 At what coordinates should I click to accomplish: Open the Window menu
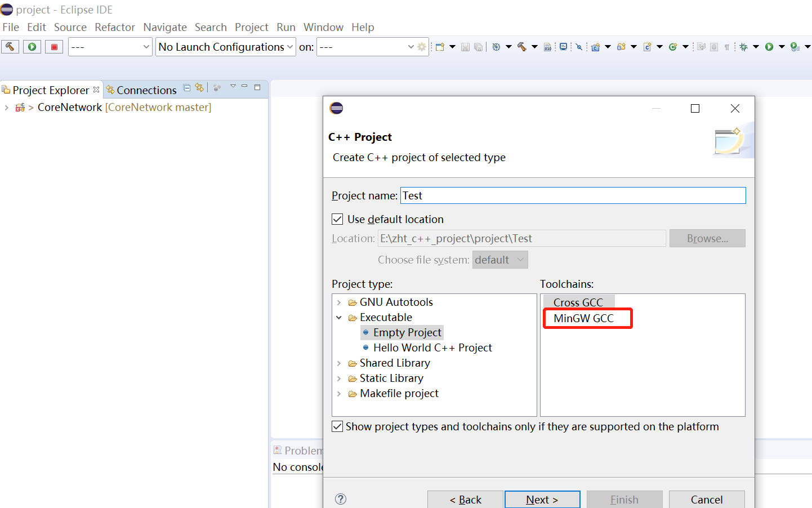click(323, 27)
